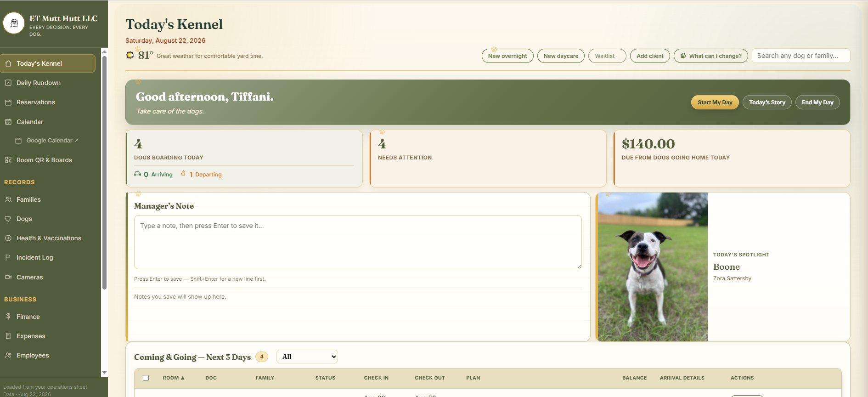Click the car icon next to Arriving
868x397 pixels.
138,174
